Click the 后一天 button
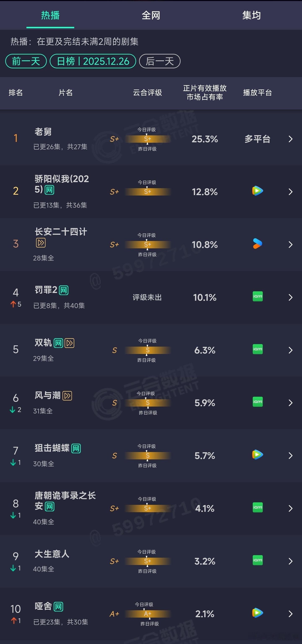Viewport: 302px width, 644px height. tap(160, 61)
